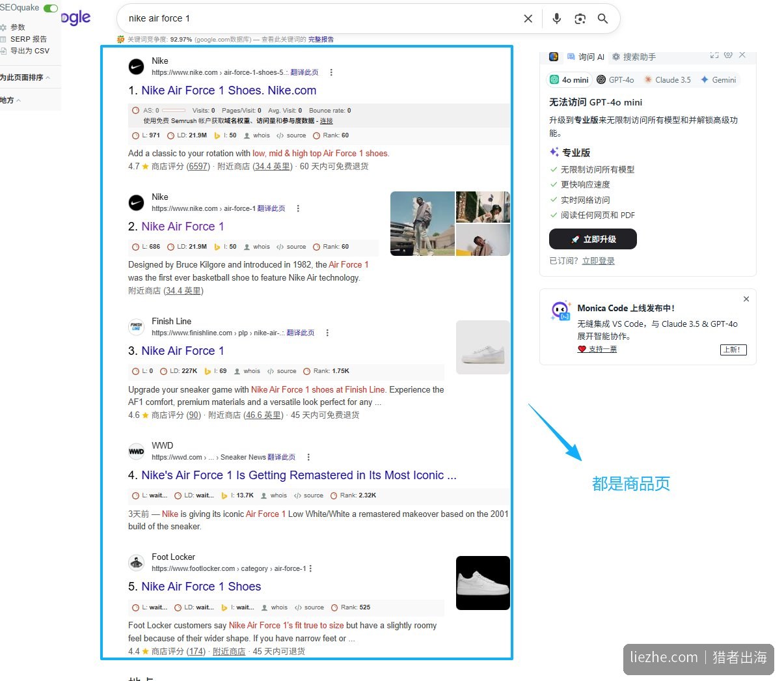Click the Semrush 连接 link
Viewport: 784px width, 681px height.
click(x=327, y=121)
